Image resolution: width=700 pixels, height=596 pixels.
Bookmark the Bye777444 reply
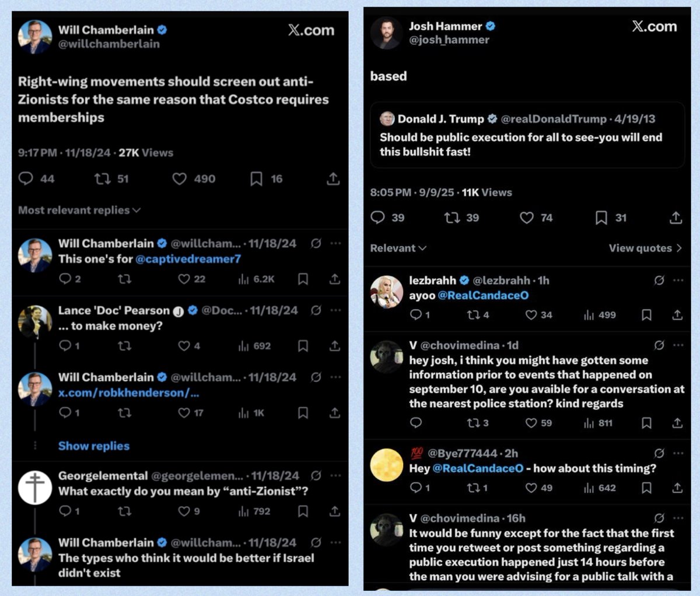(646, 488)
